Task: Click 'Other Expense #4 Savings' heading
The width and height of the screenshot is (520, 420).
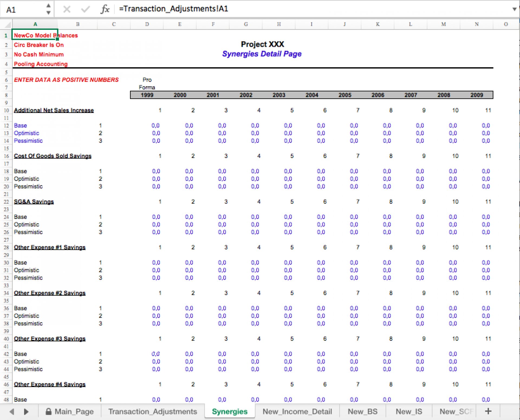Action: [x=50, y=385]
